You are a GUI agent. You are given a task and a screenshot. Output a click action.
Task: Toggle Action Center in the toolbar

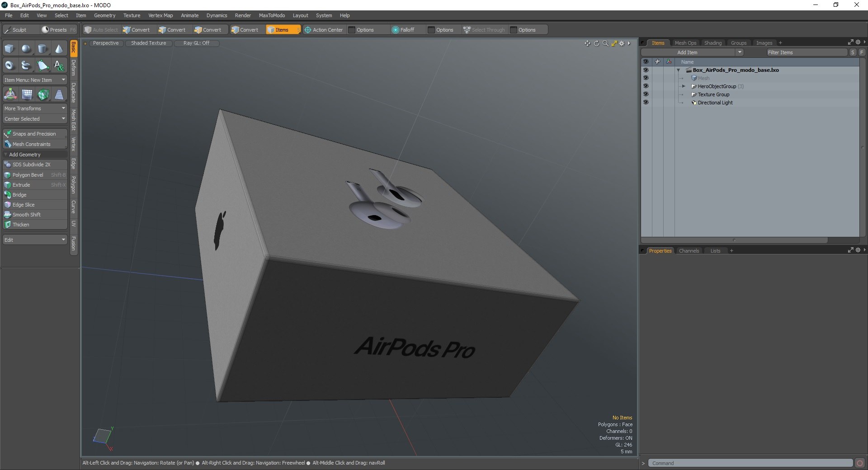pyautogui.click(x=324, y=30)
